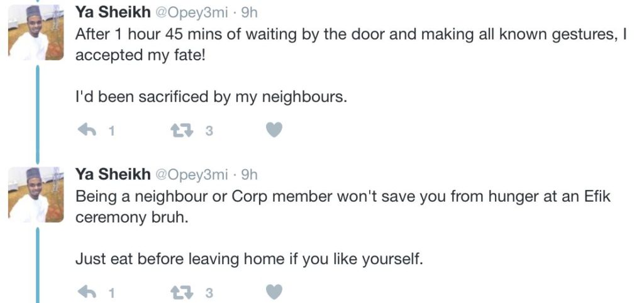Click reply count 1 on the first tweet
The image size is (644, 303).
111,131
